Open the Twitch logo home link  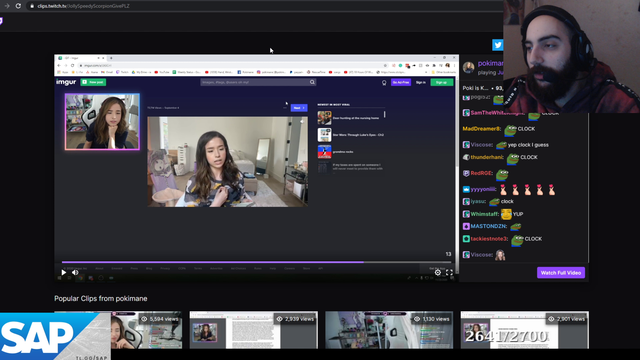coord(1,21)
